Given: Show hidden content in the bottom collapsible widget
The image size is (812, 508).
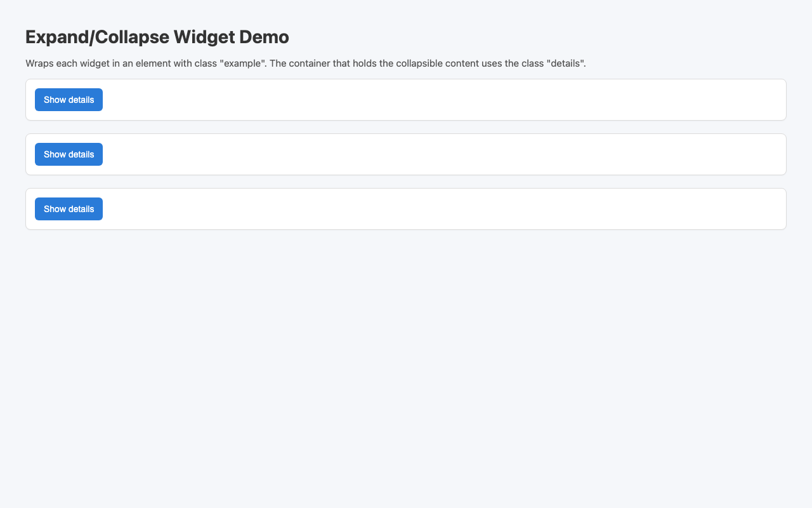Looking at the screenshot, I should coord(68,209).
